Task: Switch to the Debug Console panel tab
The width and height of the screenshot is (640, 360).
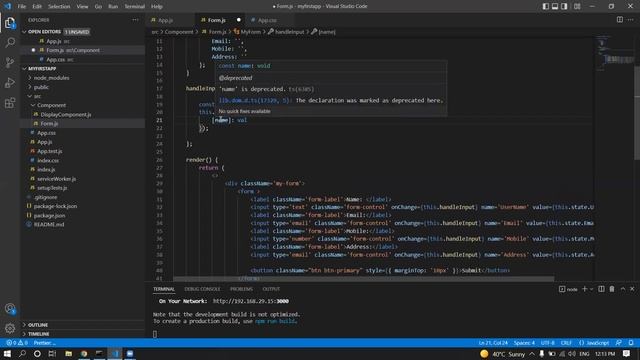Action: 202,289
